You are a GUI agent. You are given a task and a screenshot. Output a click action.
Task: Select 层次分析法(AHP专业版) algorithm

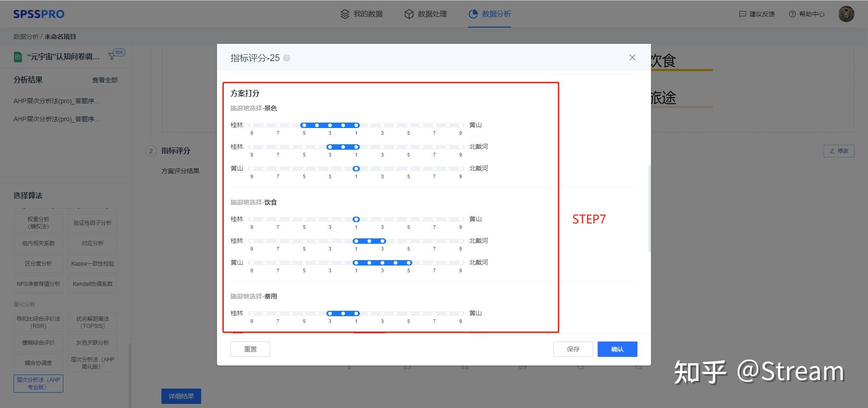click(38, 383)
